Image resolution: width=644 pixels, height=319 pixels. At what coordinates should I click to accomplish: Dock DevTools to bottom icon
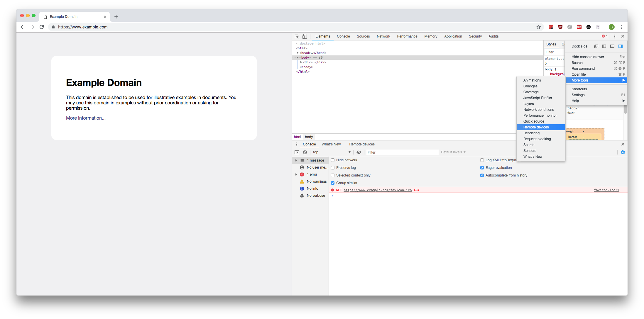pos(612,46)
